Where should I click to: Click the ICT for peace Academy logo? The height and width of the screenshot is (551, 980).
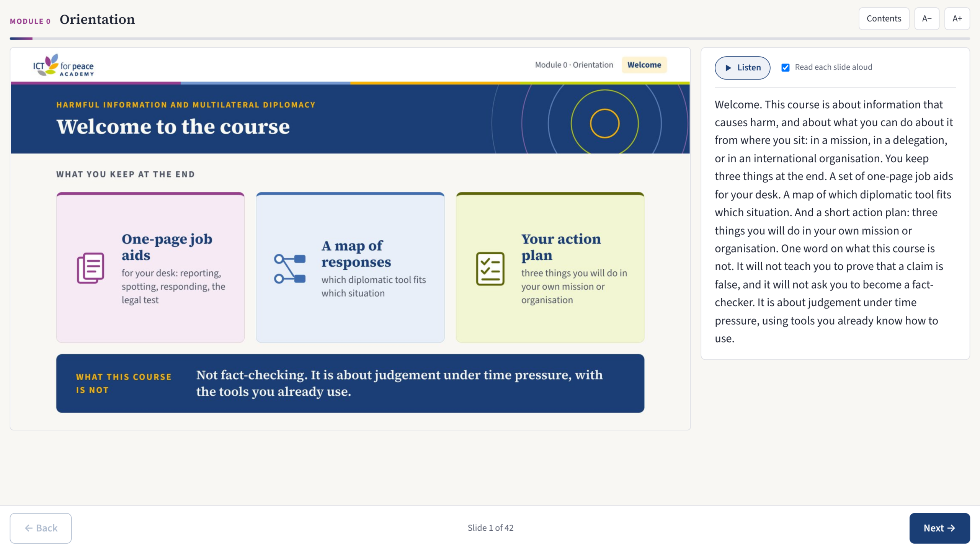tap(64, 65)
